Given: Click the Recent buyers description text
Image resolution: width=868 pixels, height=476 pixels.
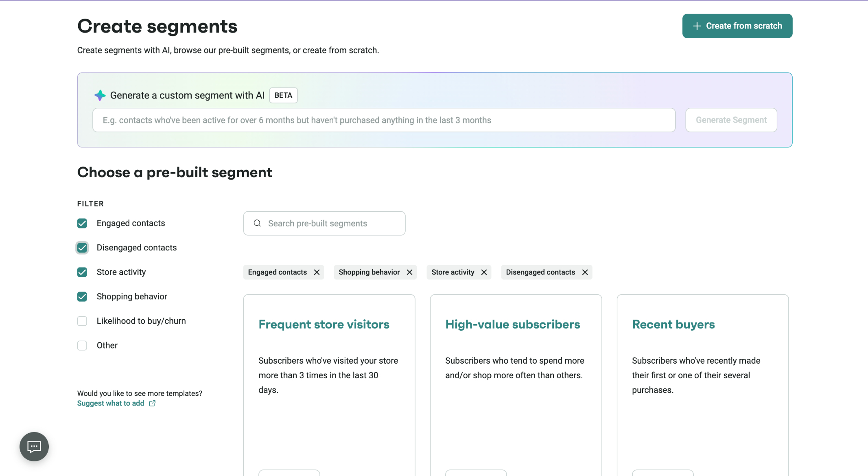Looking at the screenshot, I should 696,375.
